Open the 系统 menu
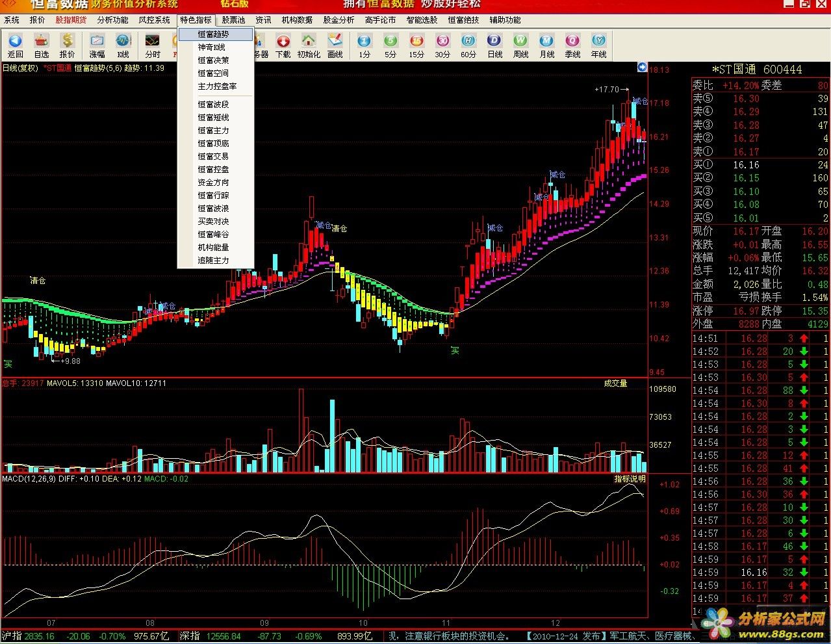The image size is (831, 644). (x=12, y=20)
